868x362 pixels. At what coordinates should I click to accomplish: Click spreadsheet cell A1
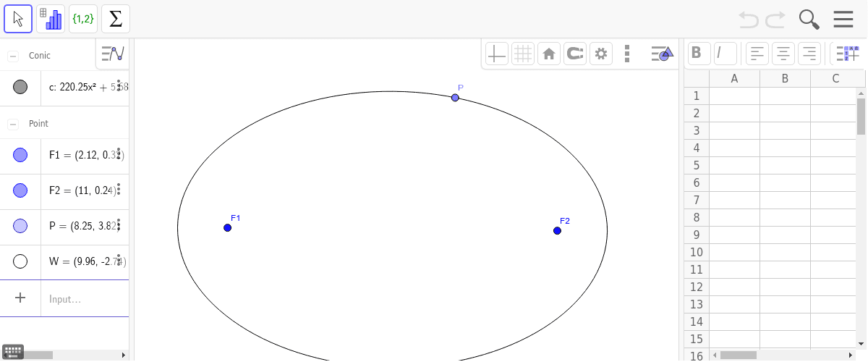[734, 96]
